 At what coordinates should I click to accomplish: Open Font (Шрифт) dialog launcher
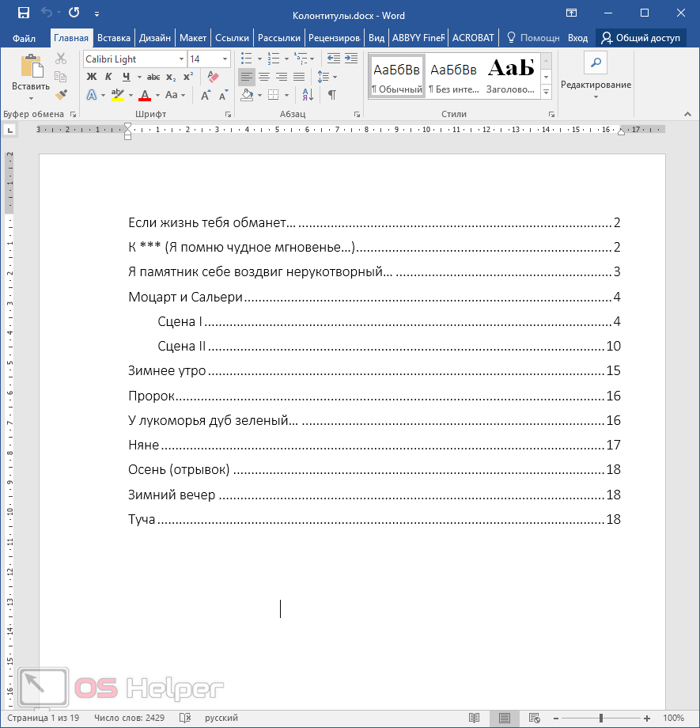228,114
